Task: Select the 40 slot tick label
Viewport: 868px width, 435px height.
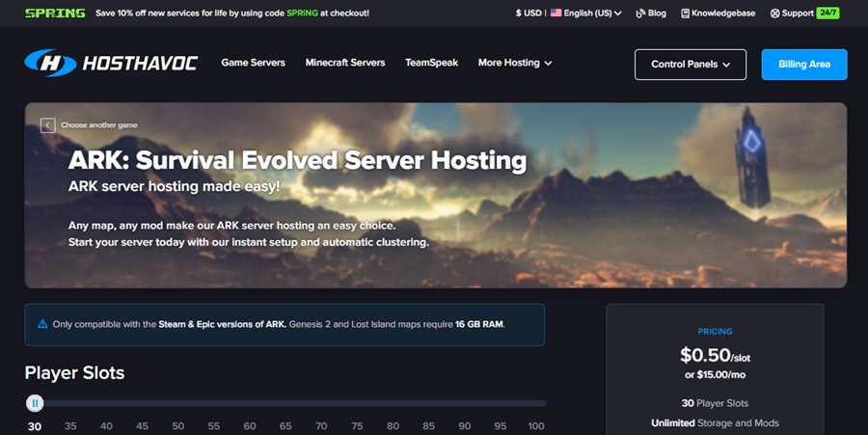Action: tap(106, 426)
